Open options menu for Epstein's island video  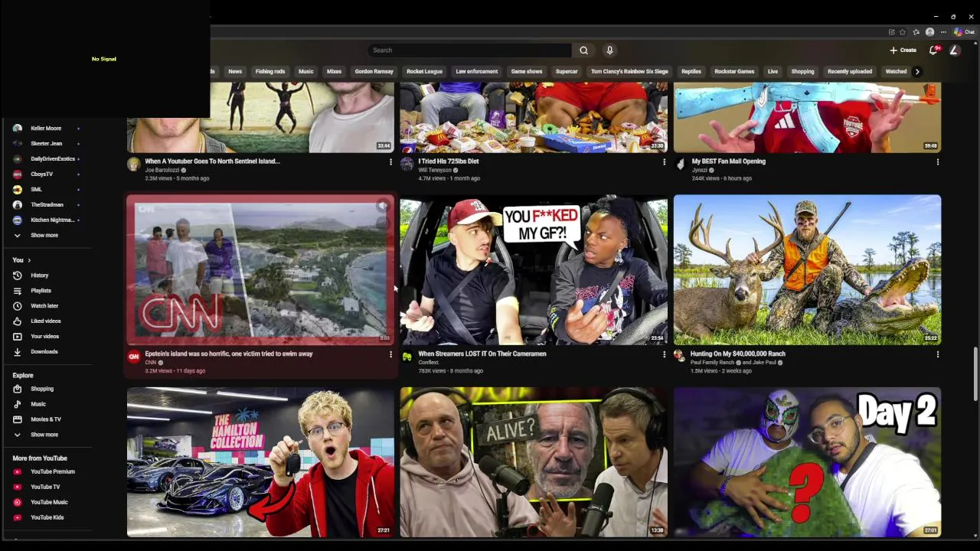[x=390, y=354]
